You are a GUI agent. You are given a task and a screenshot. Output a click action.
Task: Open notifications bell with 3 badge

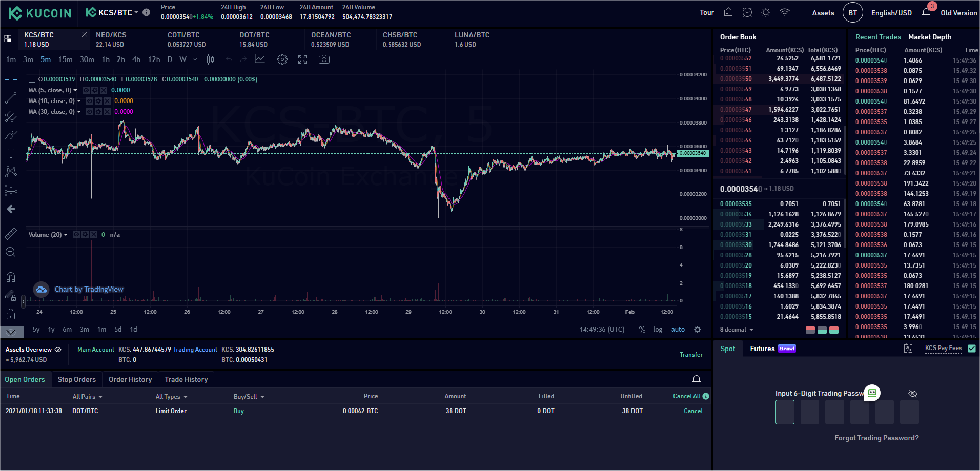pyautogui.click(x=926, y=12)
